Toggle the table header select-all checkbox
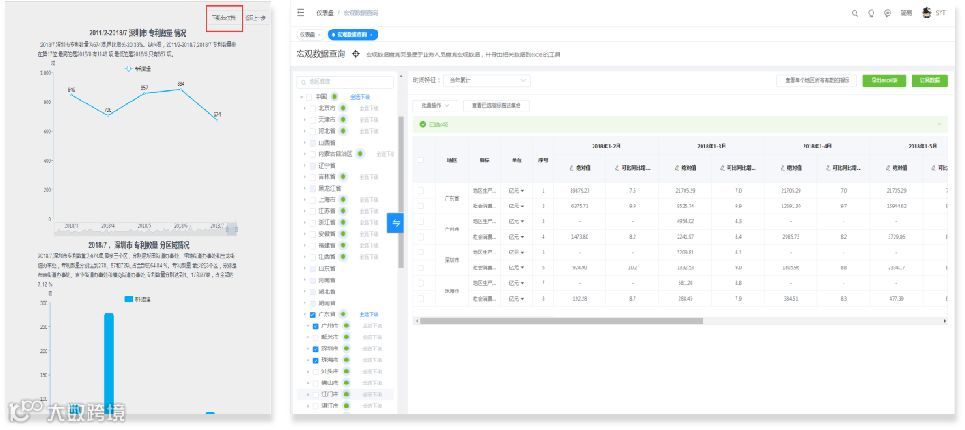 click(420, 160)
